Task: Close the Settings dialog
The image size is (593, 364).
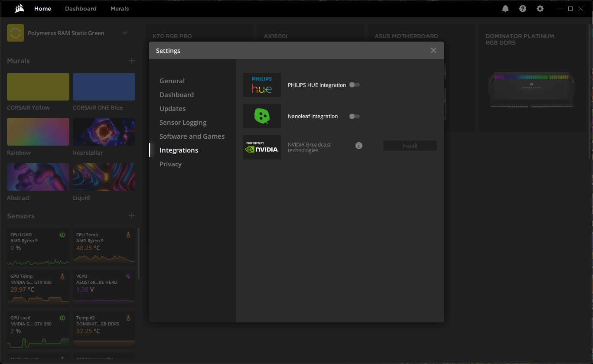Action: (433, 50)
